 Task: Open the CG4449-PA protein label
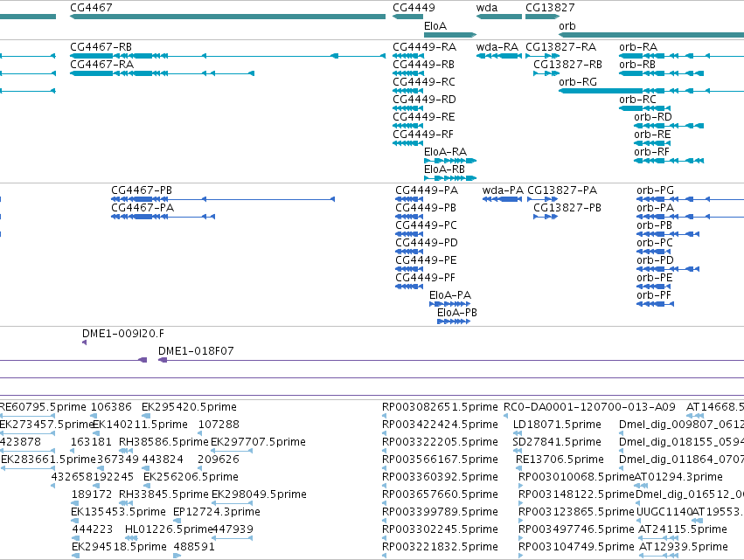[x=427, y=190]
